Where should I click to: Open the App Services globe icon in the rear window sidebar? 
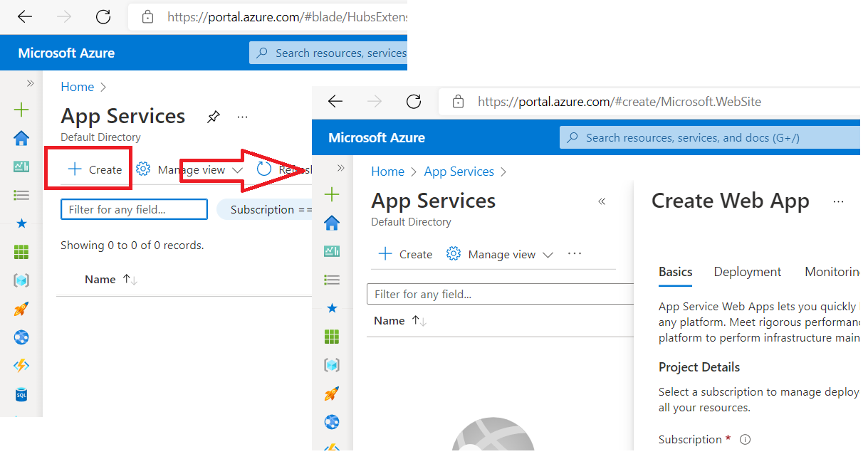(21, 337)
